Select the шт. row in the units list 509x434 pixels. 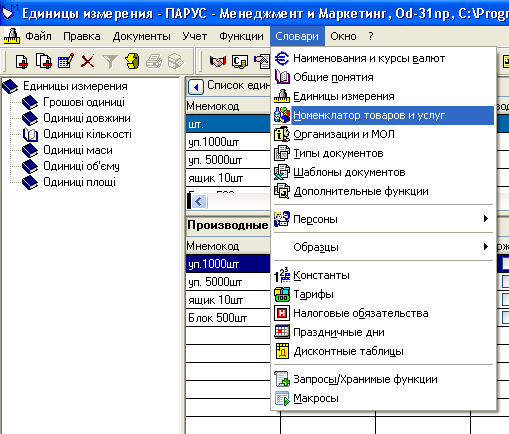[x=228, y=124]
